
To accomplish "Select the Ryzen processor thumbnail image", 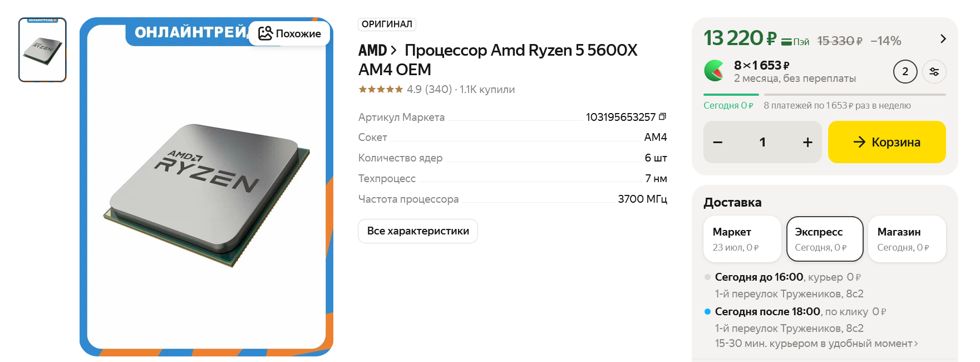I will click(x=42, y=50).
